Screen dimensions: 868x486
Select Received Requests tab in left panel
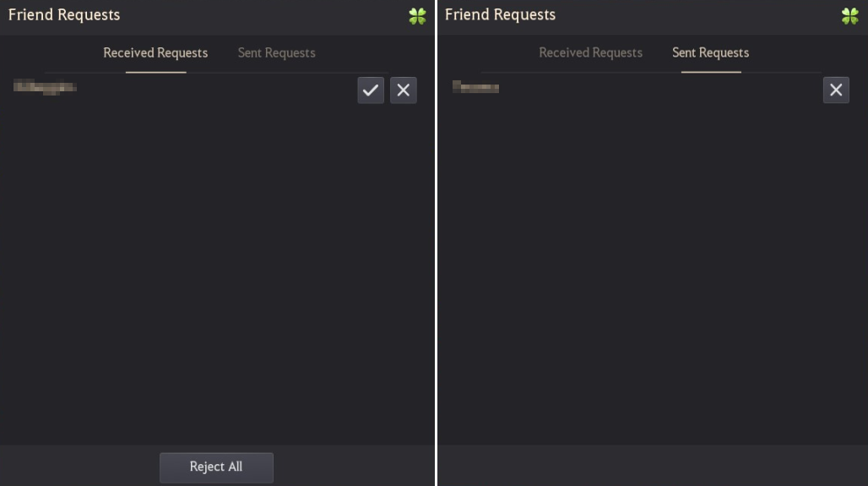pyautogui.click(x=155, y=52)
